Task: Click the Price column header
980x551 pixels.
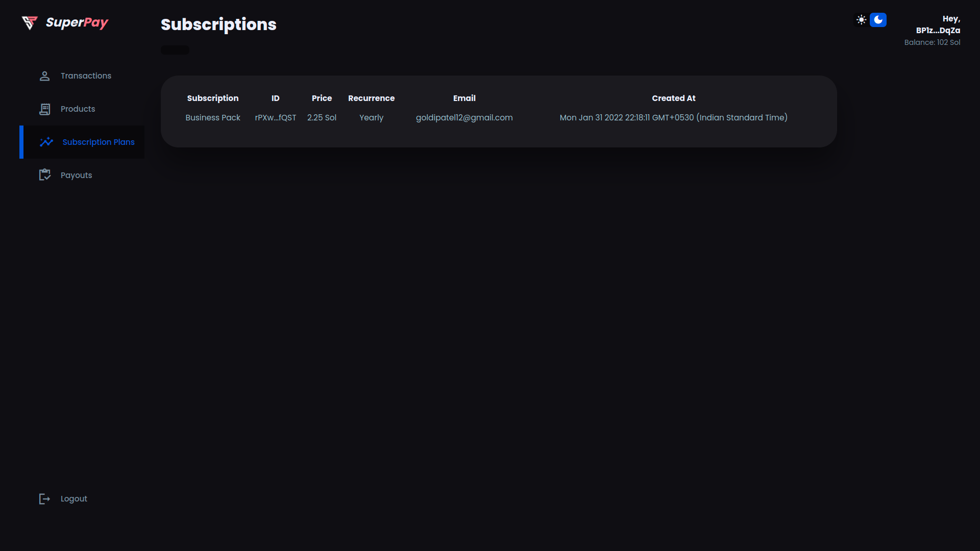Action: coord(322,98)
